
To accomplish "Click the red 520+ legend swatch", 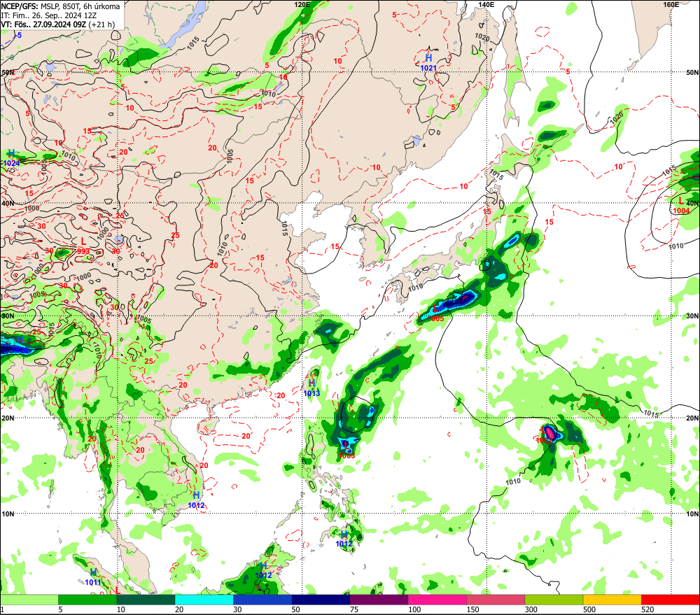I will click(671, 600).
